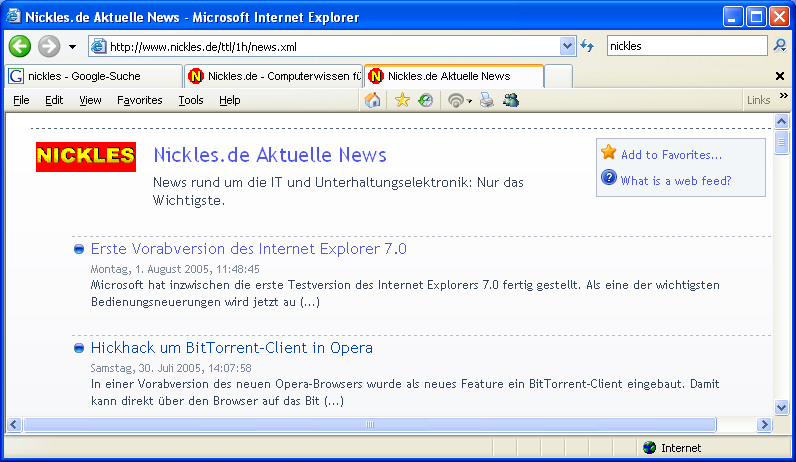
Task: Click the bullet beside the BitTorrent-Client headline
Action: [x=79, y=348]
